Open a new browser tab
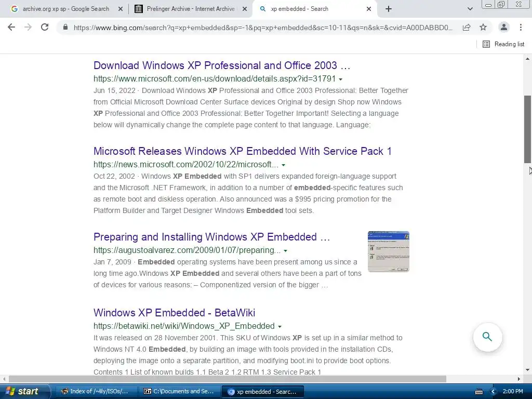This screenshot has height=399, width=532. 389,9
